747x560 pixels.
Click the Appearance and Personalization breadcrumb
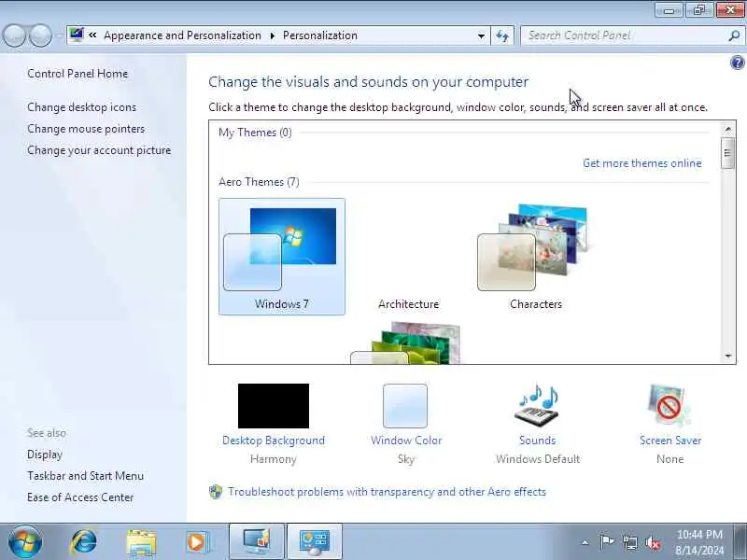pos(182,35)
